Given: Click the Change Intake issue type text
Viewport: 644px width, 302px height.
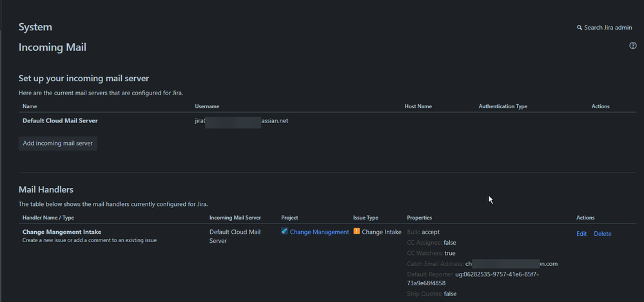Looking at the screenshot, I should pyautogui.click(x=382, y=232).
